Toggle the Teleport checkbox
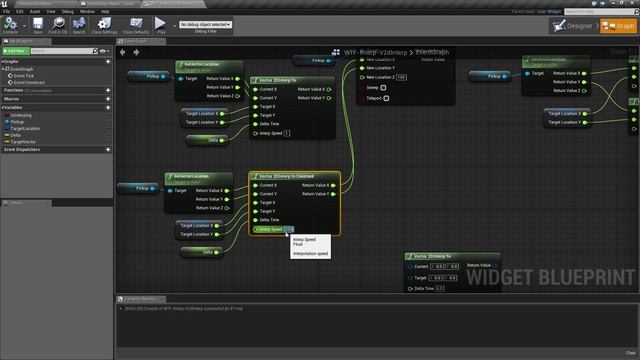Image resolution: width=640 pixels, height=360 pixels. (387, 98)
